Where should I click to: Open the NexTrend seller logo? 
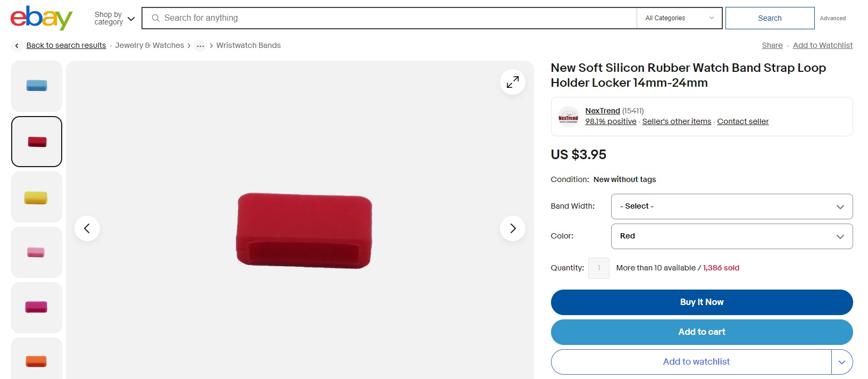(568, 117)
